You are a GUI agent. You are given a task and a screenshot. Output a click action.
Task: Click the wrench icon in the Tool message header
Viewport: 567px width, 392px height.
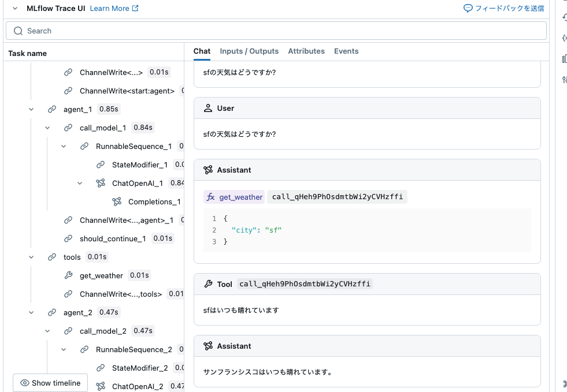tap(208, 283)
